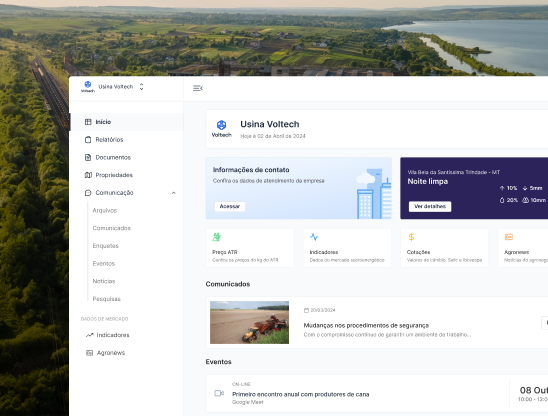548x416 pixels.
Task: Open Primeiro encontro anual com produtores de cana
Action: [x=301, y=394]
